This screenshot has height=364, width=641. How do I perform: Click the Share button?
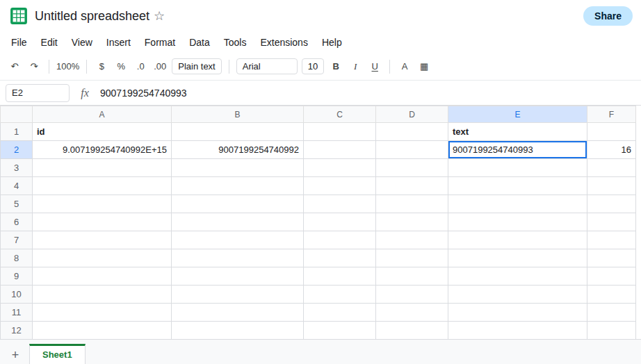[608, 16]
